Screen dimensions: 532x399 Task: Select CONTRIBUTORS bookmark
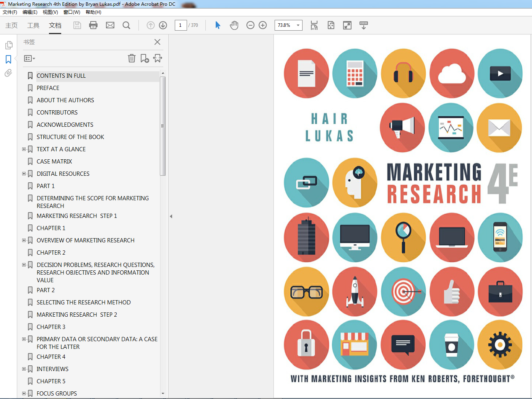click(57, 113)
